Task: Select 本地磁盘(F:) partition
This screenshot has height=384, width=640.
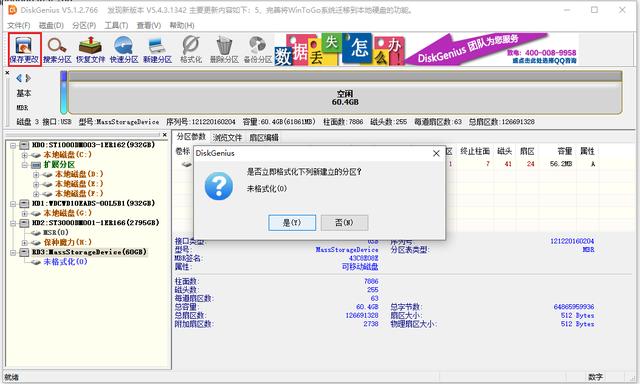Action: [x=79, y=194]
